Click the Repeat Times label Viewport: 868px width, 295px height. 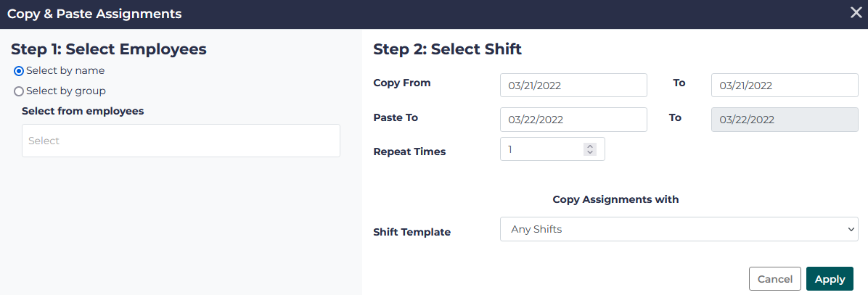tap(409, 151)
